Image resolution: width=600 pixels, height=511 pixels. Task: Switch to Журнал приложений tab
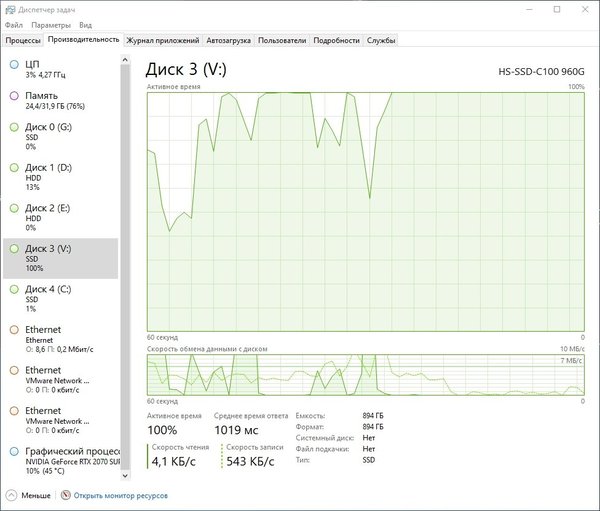[x=163, y=40]
